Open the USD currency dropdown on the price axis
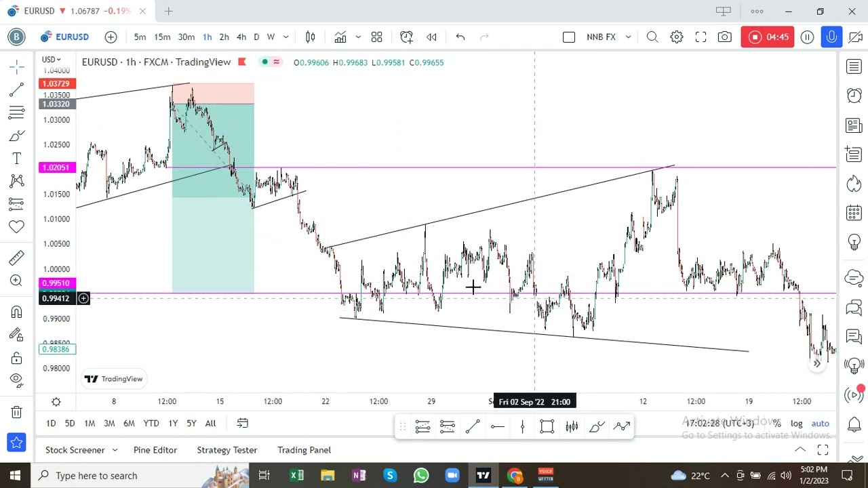This screenshot has height=488, width=868. coord(52,60)
